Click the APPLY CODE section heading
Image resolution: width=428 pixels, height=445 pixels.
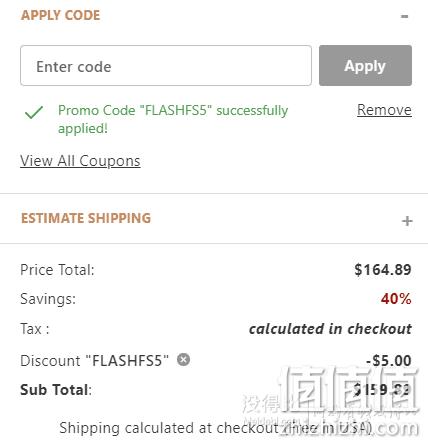point(60,15)
